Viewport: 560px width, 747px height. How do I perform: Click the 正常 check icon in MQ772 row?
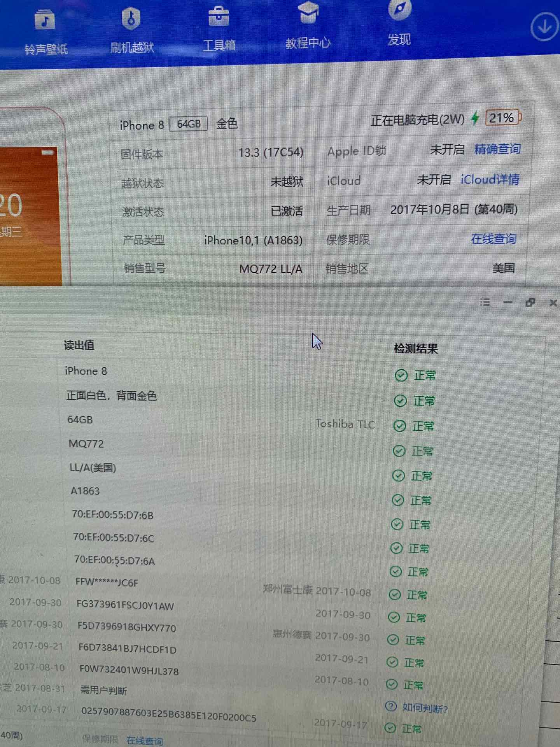(399, 451)
